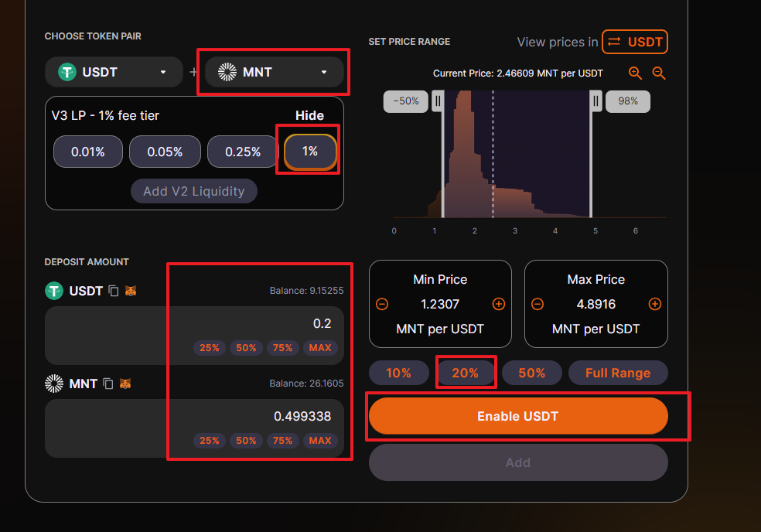The width and height of the screenshot is (761, 532).
Task: Select the 0.01% fee tier
Action: [x=88, y=152]
